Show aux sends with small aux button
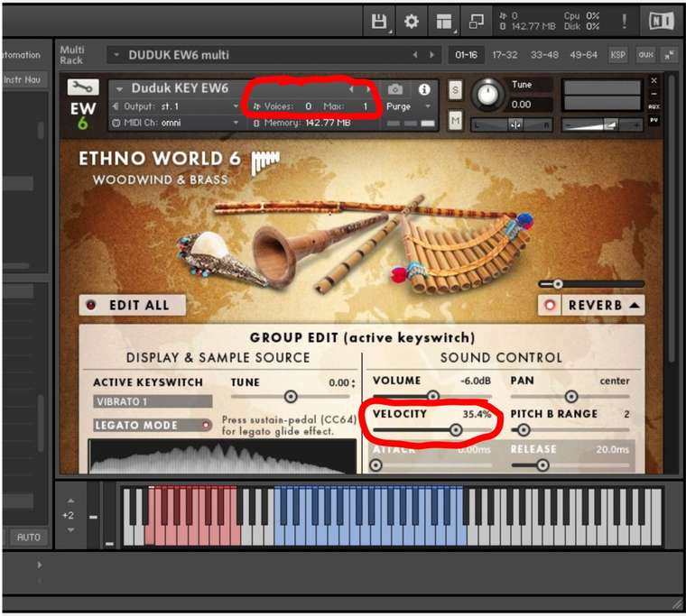Screen dimensions: 686x616 (654, 106)
